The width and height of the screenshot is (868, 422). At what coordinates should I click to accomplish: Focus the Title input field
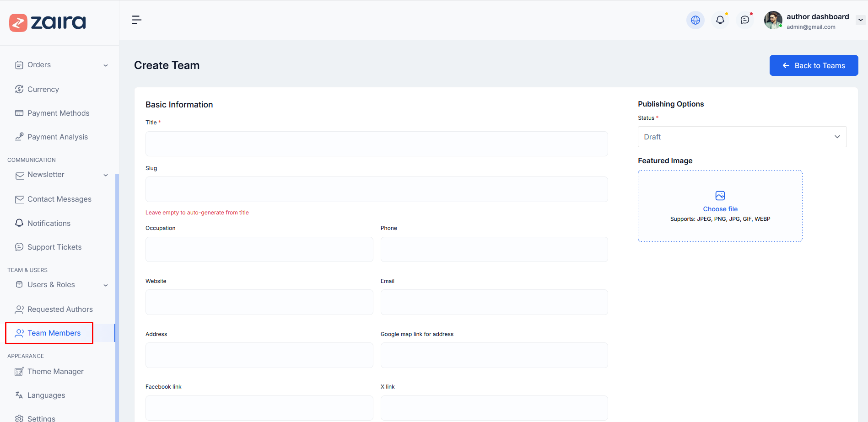376,144
